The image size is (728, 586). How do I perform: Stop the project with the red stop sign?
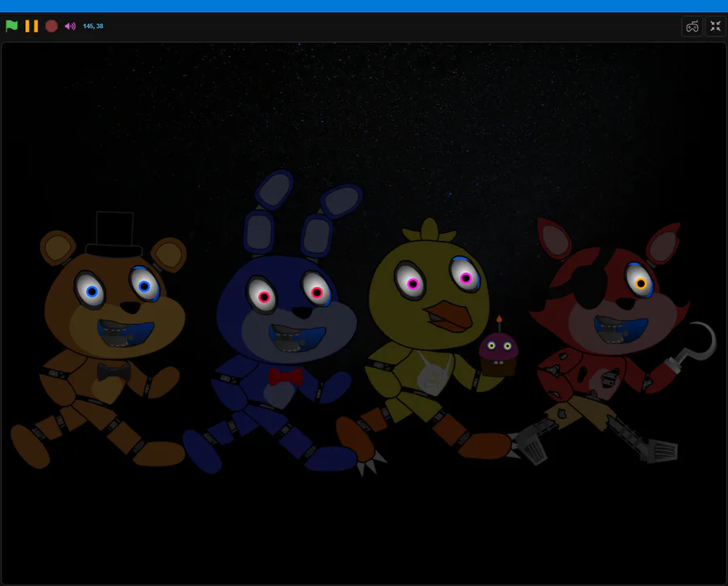[52, 26]
